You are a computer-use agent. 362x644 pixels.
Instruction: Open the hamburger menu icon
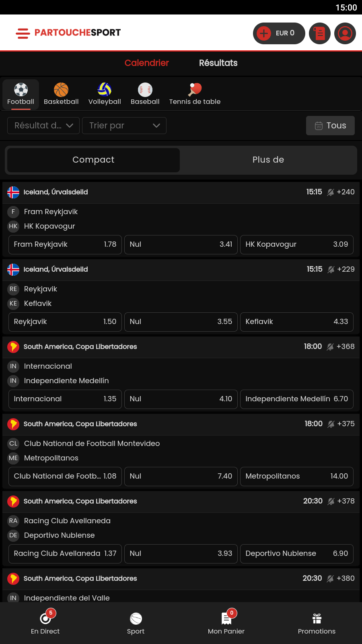[x=23, y=33]
